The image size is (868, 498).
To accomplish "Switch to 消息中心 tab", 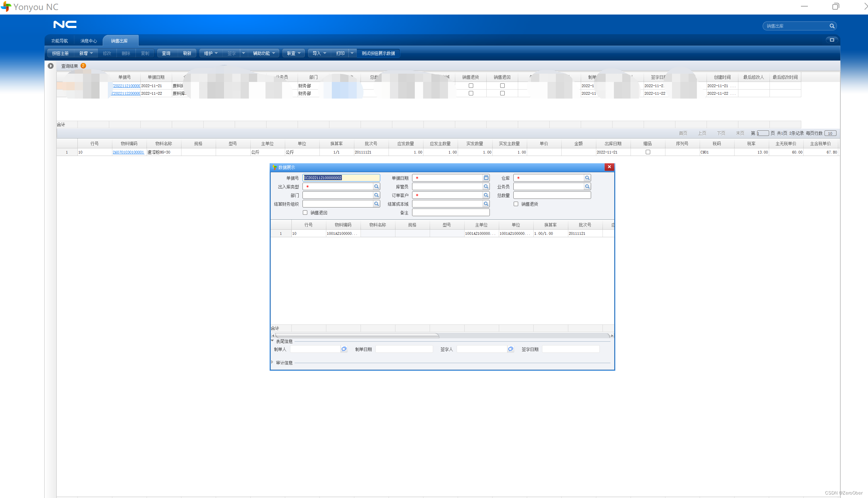I will tap(88, 41).
